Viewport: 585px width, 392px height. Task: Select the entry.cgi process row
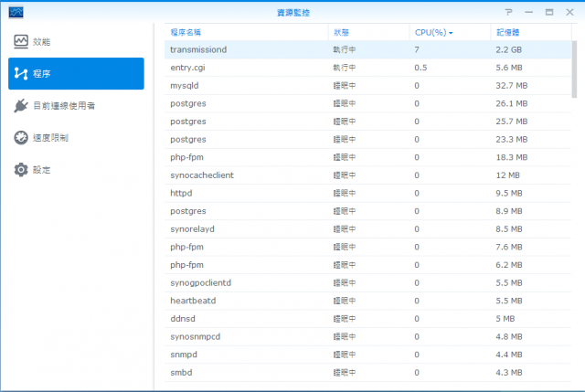367,68
